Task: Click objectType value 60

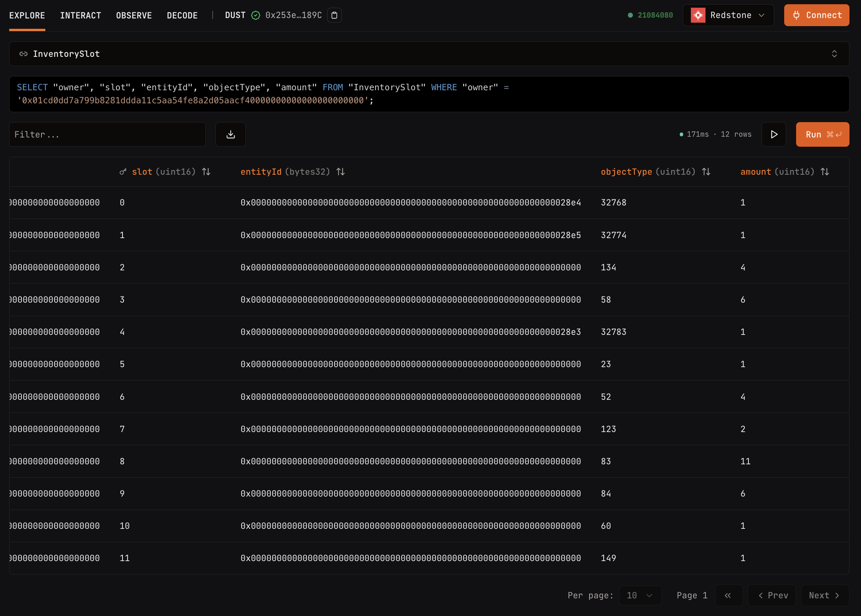Action: (606, 526)
